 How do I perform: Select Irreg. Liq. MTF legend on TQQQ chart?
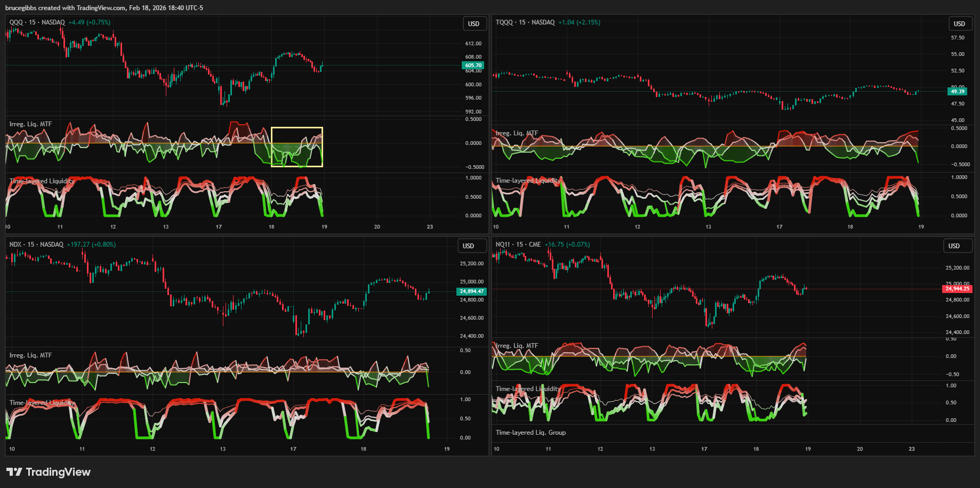click(517, 133)
